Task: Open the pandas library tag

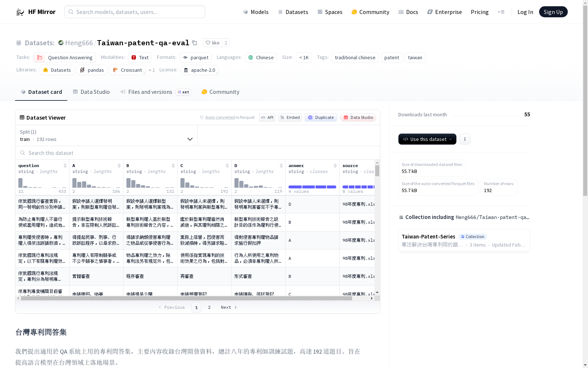Action: tap(92, 70)
